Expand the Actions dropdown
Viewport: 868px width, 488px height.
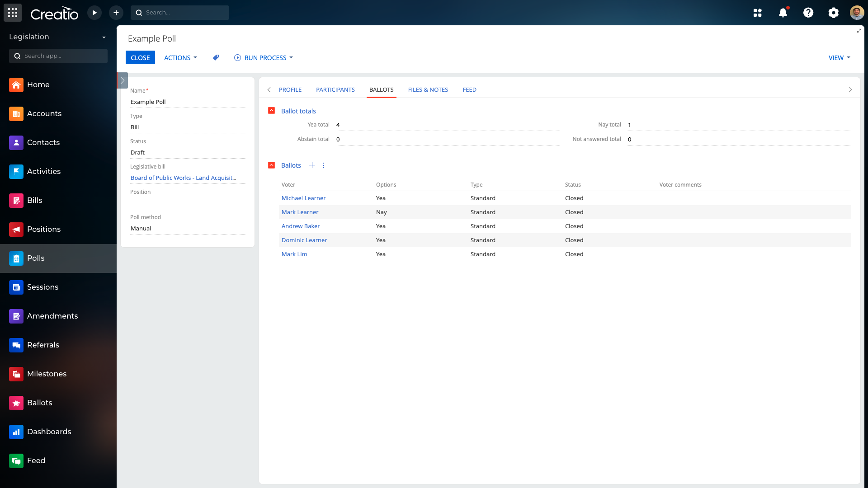point(180,58)
